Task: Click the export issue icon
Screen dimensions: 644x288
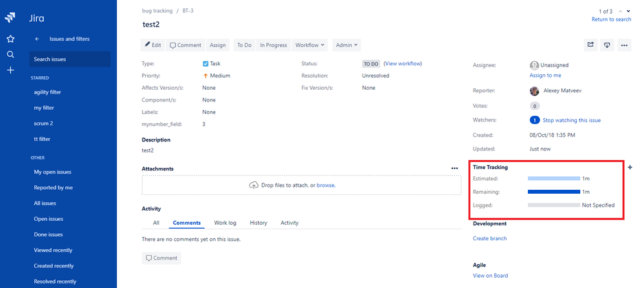Action: pyautogui.click(x=607, y=45)
